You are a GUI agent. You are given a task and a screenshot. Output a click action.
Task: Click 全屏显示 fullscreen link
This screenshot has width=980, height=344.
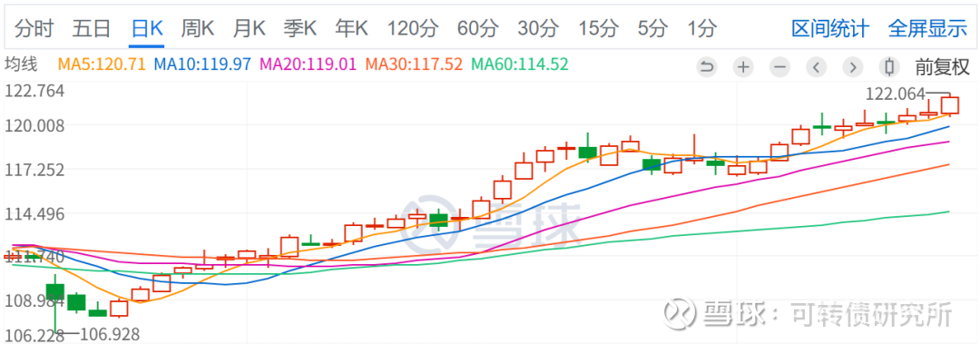point(927,28)
